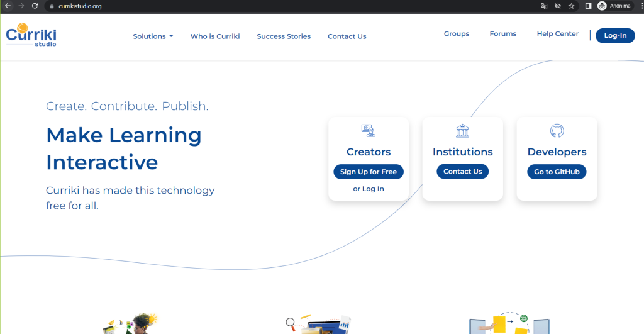644x334 pixels.
Task: Open the Help Center
Action: (558, 34)
